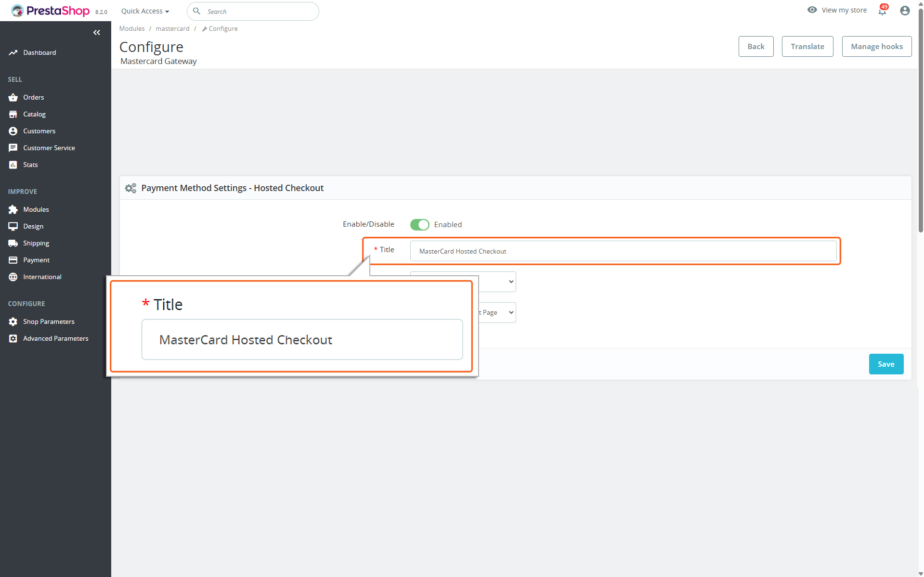Click the Manage hooks button
Viewport: 924px width, 577px height.
(876, 47)
